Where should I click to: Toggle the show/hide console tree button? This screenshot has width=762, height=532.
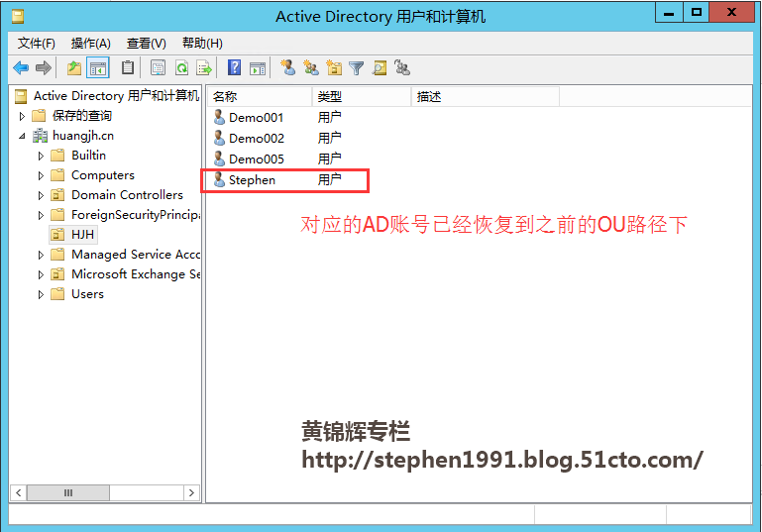[x=98, y=68]
